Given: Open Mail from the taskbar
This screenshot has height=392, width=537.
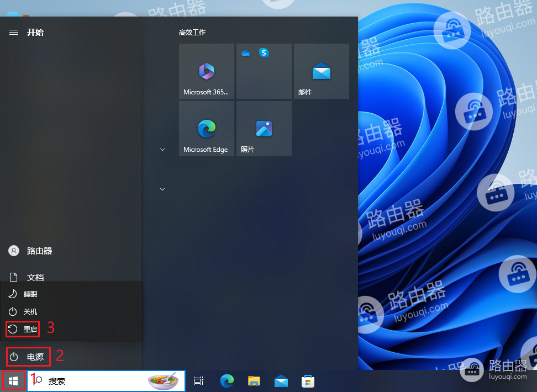Looking at the screenshot, I should (281, 381).
